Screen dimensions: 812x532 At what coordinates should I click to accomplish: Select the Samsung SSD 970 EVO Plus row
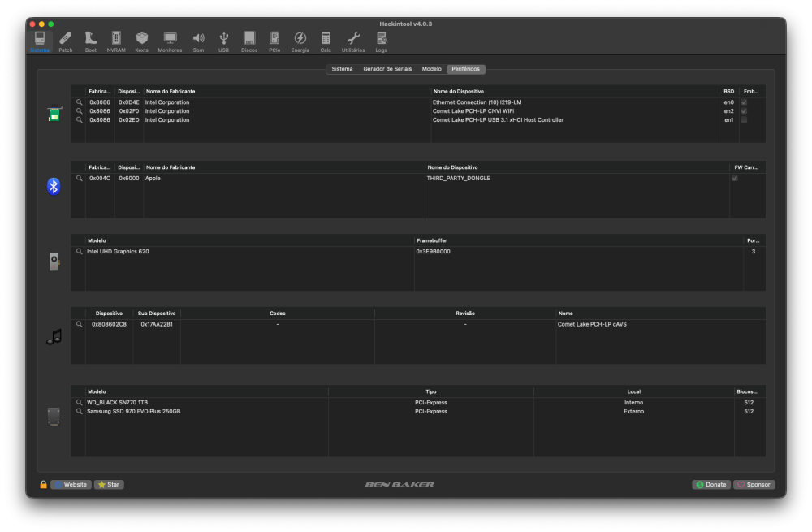pyautogui.click(x=418, y=411)
